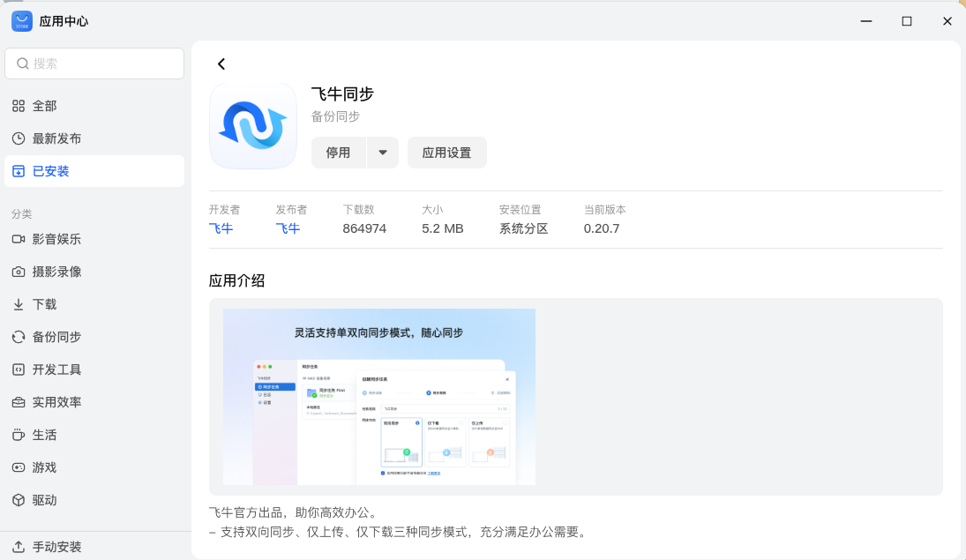This screenshot has width=966, height=560.
Task: Open the 最新发布 section label
Action: tap(56, 138)
